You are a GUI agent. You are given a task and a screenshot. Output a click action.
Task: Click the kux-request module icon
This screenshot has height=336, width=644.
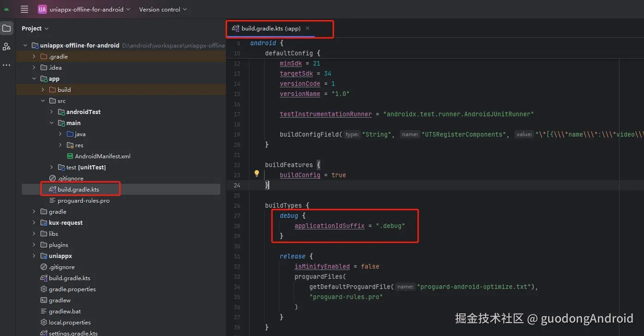[x=44, y=222]
